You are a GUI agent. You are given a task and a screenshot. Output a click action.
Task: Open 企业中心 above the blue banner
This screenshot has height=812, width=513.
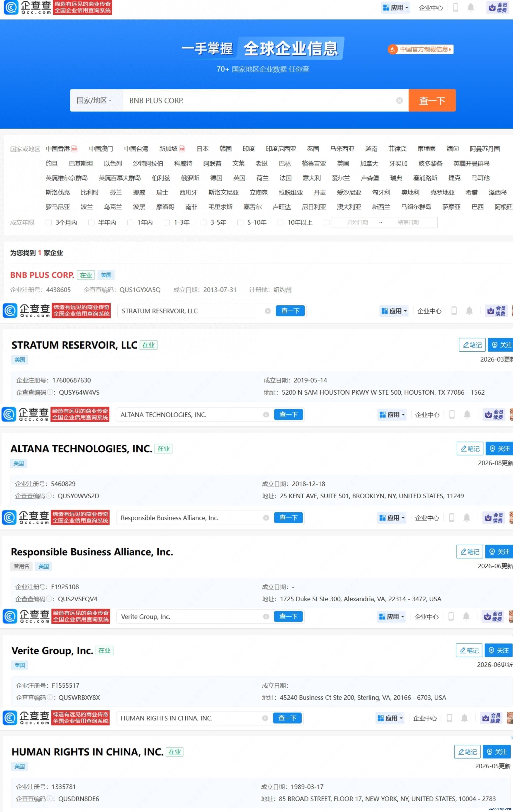[431, 8]
